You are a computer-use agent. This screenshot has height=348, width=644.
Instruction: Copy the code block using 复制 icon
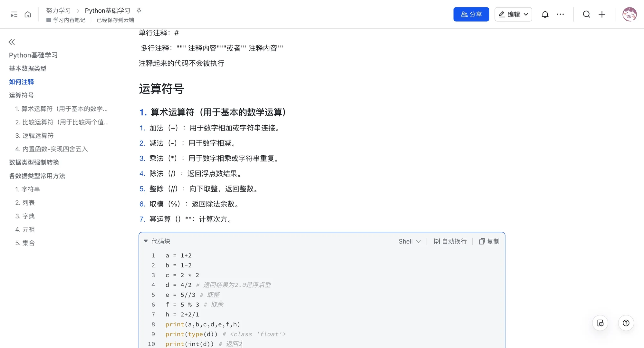point(488,241)
